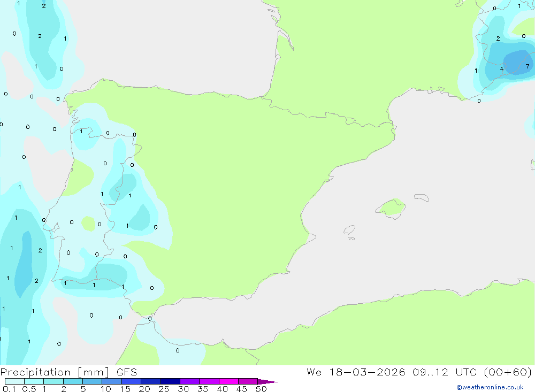The height and width of the screenshot is (392, 535).
Task: Click the legend label '50'
Action: pos(261,389)
